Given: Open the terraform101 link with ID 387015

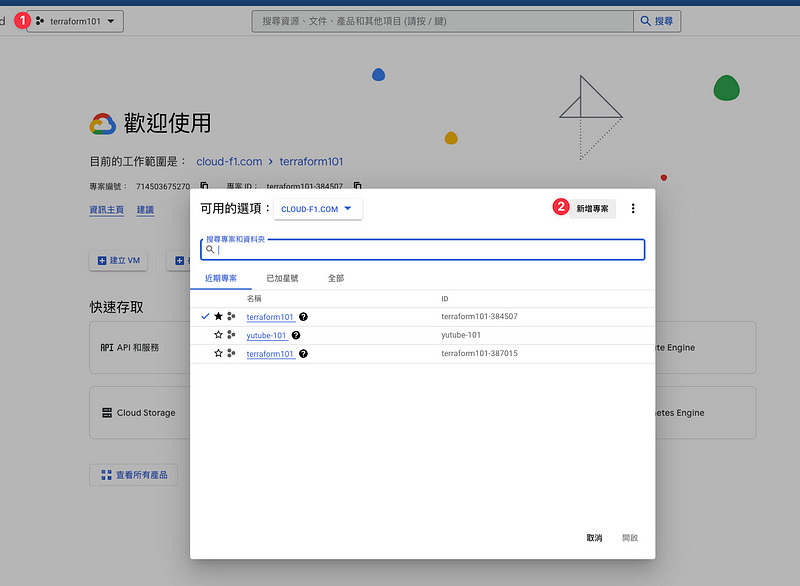Looking at the screenshot, I should 270,353.
